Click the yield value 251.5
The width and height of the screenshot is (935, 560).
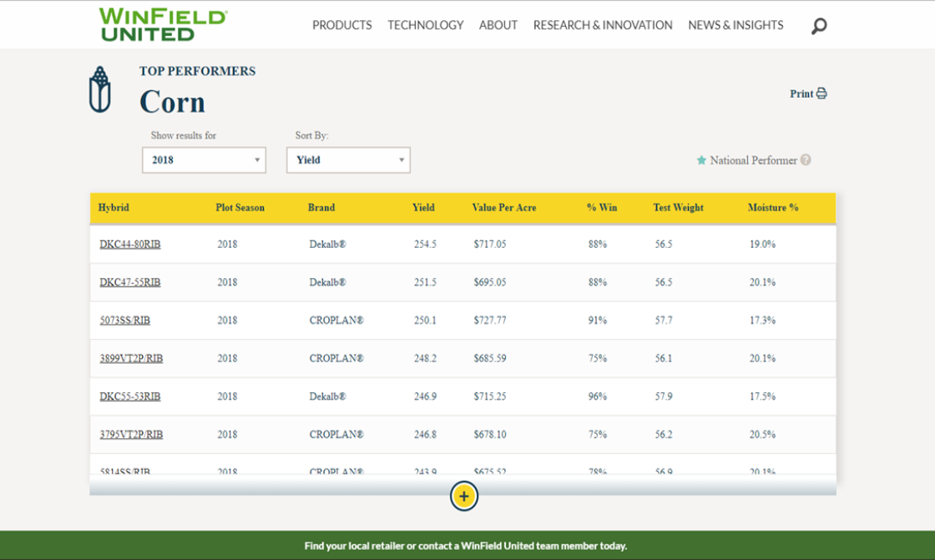click(425, 282)
